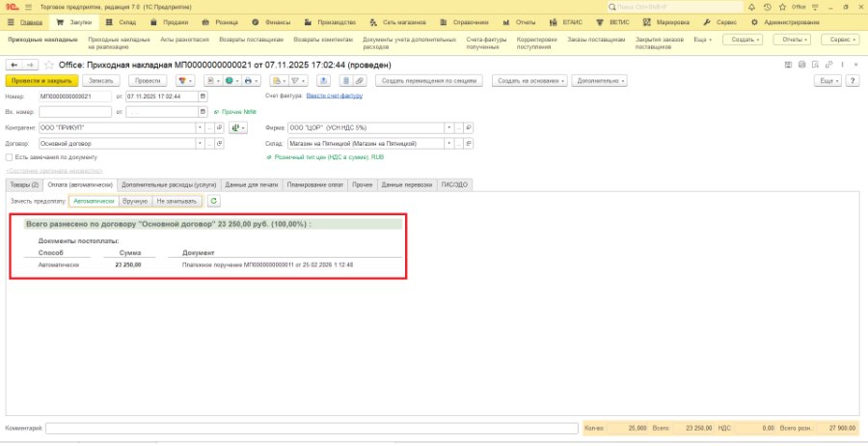Refresh prepayment with green arrow button
Image resolution: width=868 pixels, height=446 pixels.
coord(214,201)
